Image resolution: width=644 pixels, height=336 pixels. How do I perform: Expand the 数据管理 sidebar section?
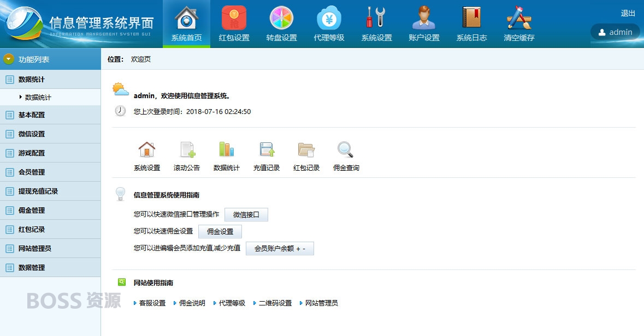(x=50, y=267)
